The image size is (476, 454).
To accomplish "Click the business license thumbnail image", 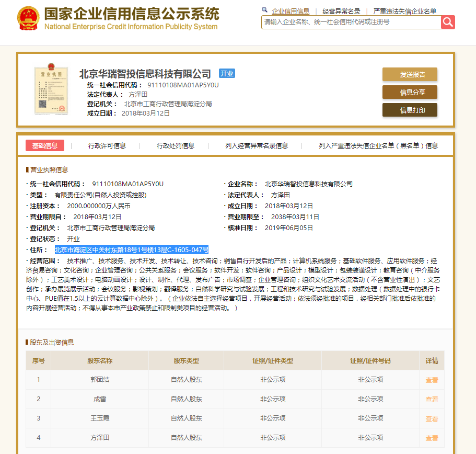I will tap(51, 90).
